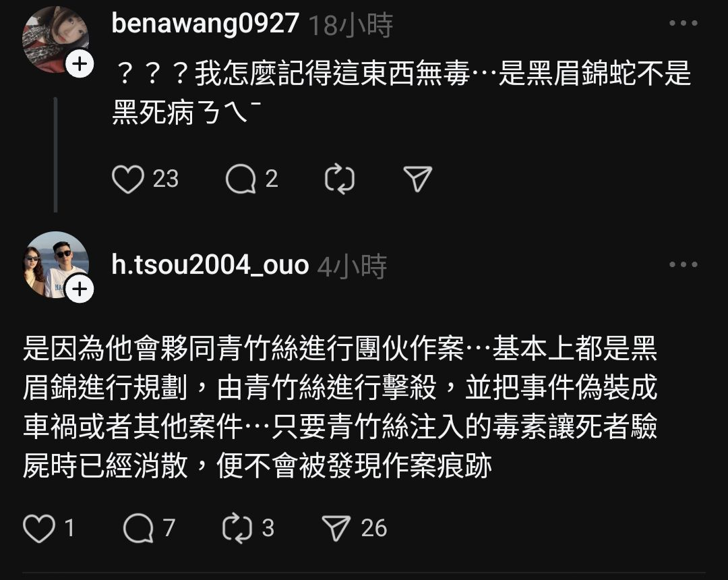Open benawang0927's profile via username

[205, 23]
